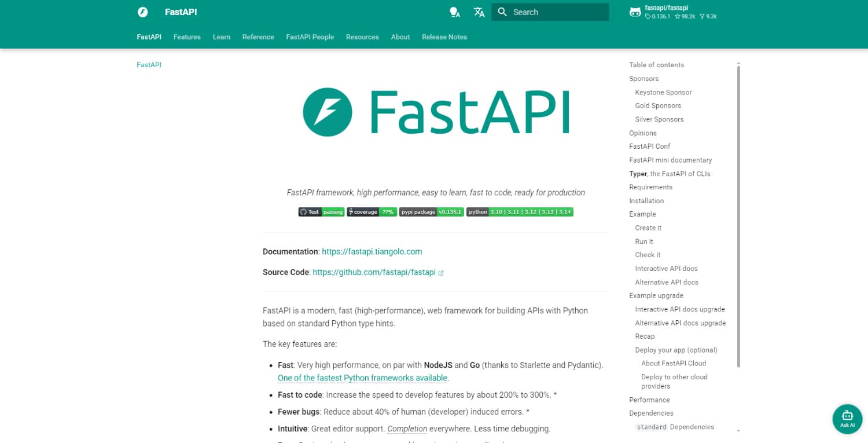Go to Create it in contents

(x=648, y=228)
